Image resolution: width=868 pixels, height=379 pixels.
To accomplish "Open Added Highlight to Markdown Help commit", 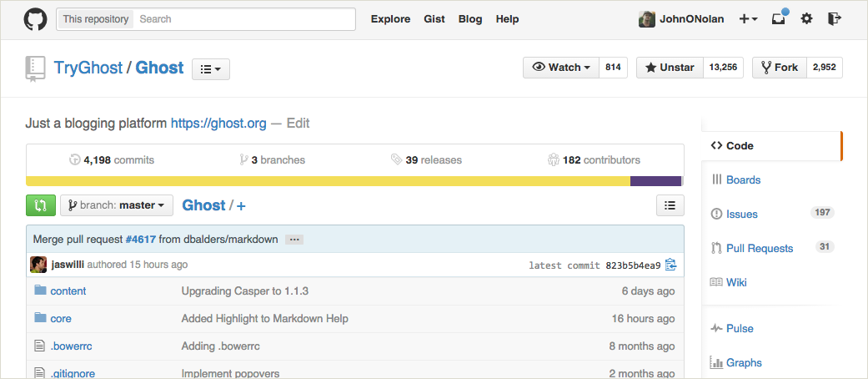I will (264, 319).
